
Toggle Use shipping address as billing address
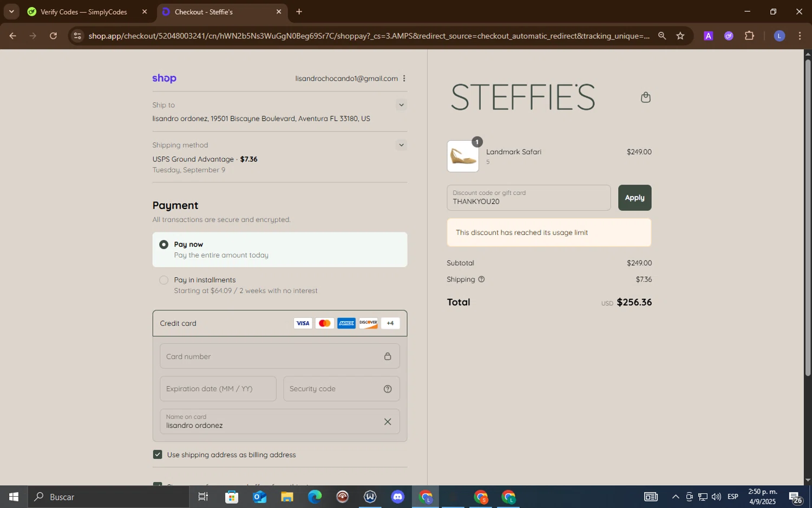[x=158, y=454]
